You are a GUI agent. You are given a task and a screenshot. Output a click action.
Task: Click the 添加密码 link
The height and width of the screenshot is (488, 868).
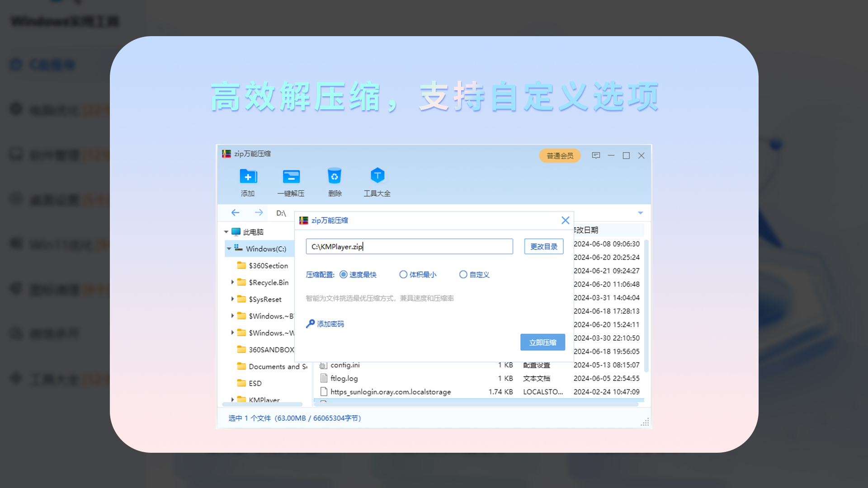coord(330,324)
